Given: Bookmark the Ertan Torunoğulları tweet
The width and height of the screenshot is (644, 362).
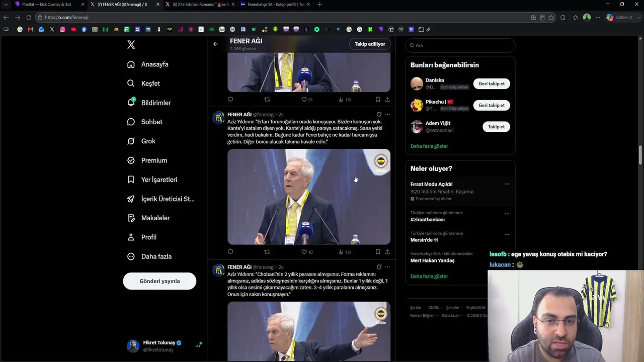Looking at the screenshot, I should coord(378,252).
